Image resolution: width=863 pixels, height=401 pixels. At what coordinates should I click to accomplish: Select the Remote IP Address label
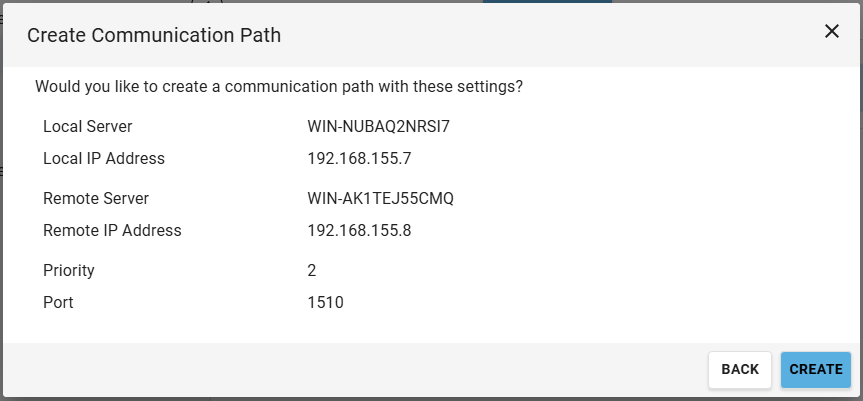click(x=112, y=230)
